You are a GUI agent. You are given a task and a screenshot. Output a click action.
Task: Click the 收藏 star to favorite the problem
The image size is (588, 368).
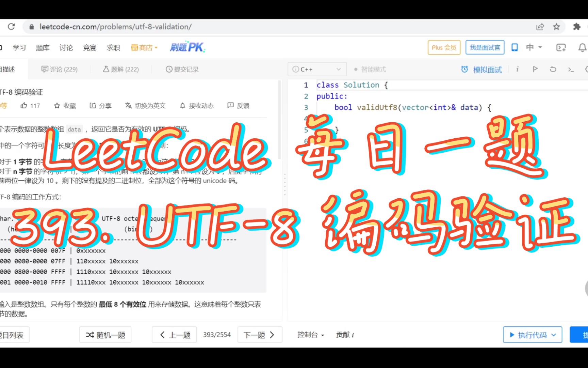point(65,106)
